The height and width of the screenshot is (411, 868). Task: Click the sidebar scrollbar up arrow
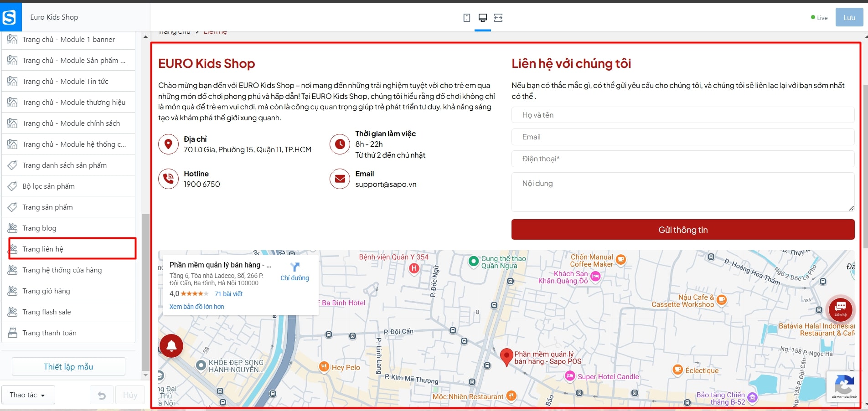(x=145, y=37)
